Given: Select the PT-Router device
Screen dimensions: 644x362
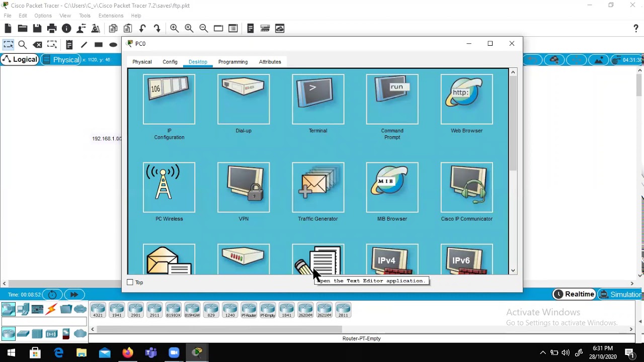Looking at the screenshot, I should pos(249,310).
